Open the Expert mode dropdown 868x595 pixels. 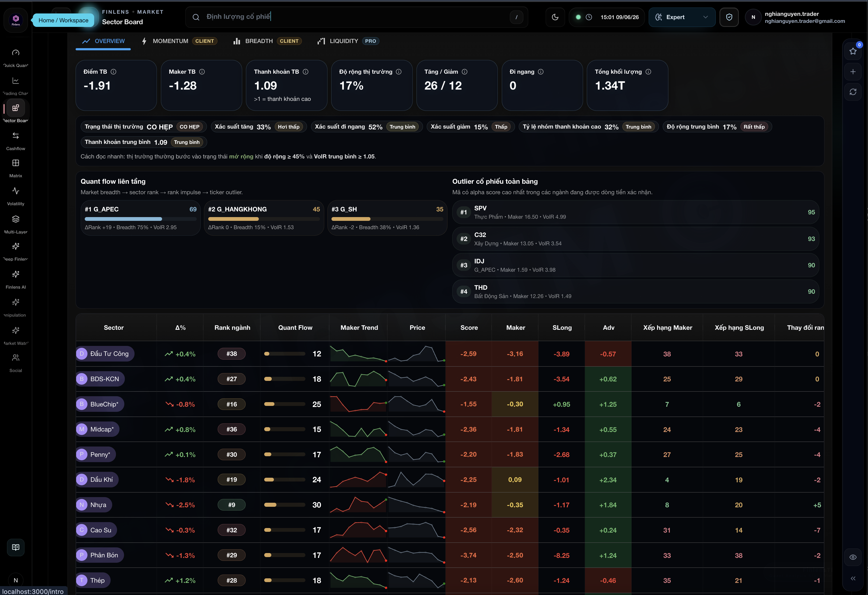click(682, 17)
